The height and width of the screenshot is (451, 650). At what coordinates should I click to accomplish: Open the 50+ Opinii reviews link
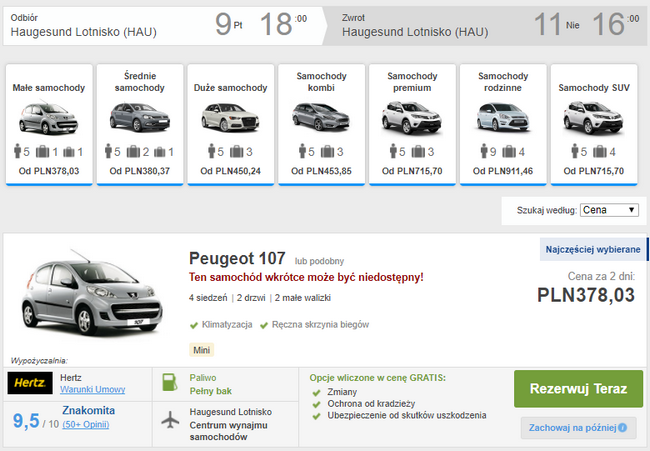[x=86, y=424]
